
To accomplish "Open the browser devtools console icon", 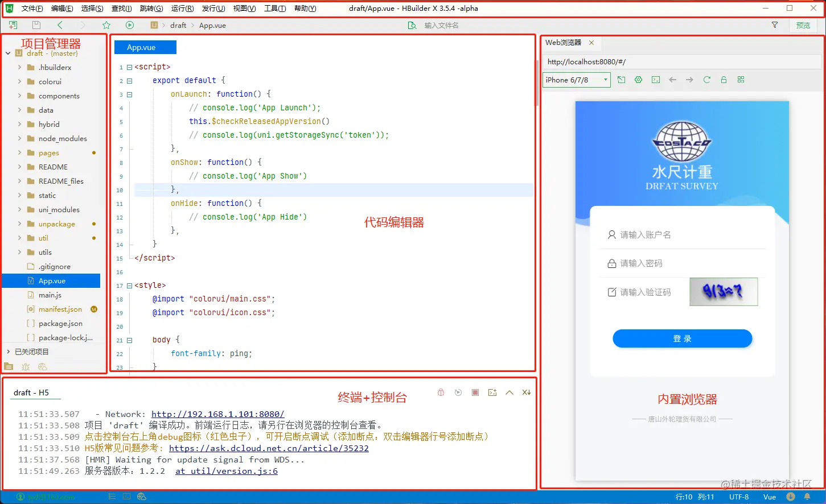I will [656, 80].
